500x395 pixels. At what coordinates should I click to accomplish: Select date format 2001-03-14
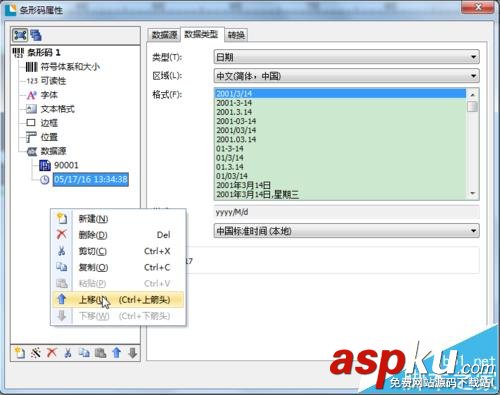coord(340,121)
